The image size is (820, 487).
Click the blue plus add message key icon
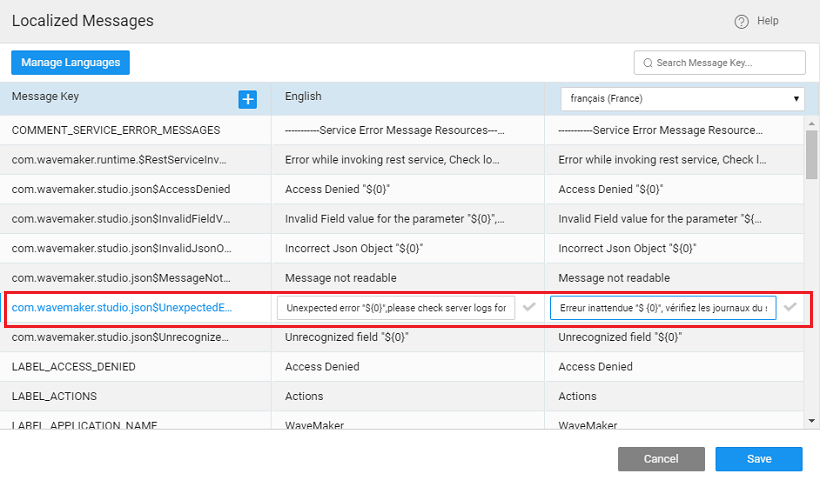(x=248, y=99)
